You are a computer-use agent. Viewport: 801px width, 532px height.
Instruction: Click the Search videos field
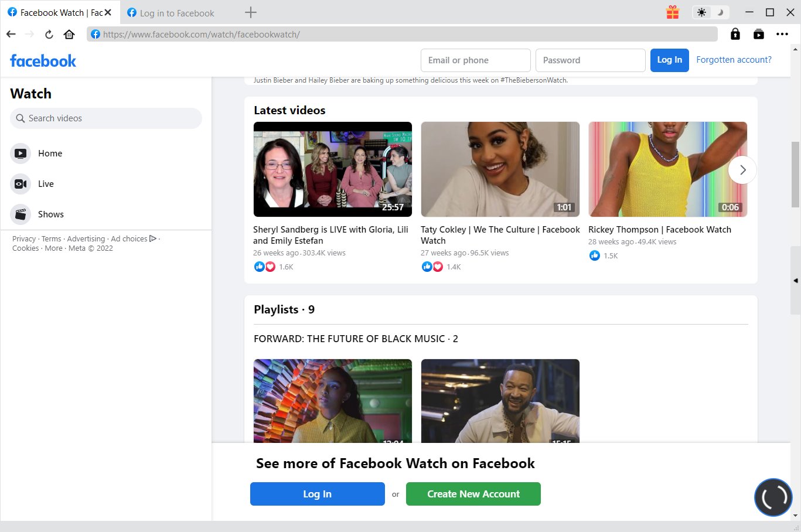[106, 118]
